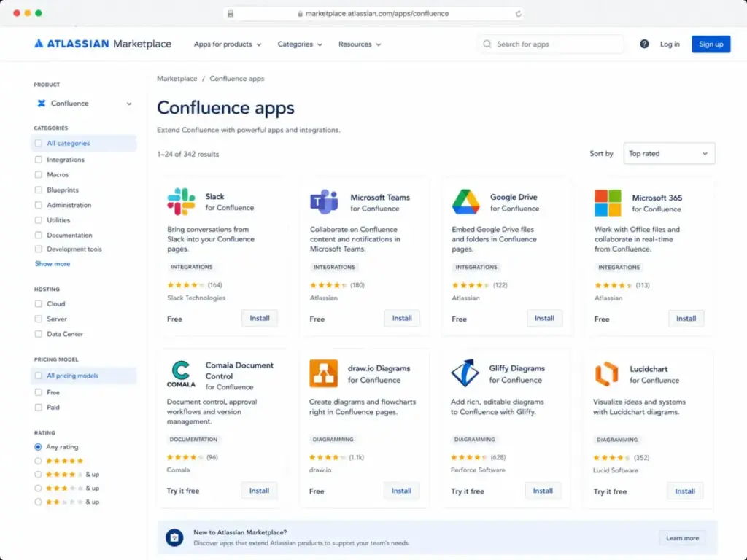Image resolution: width=747 pixels, height=560 pixels.
Task: Install Comala Document Control
Action: coord(259,491)
